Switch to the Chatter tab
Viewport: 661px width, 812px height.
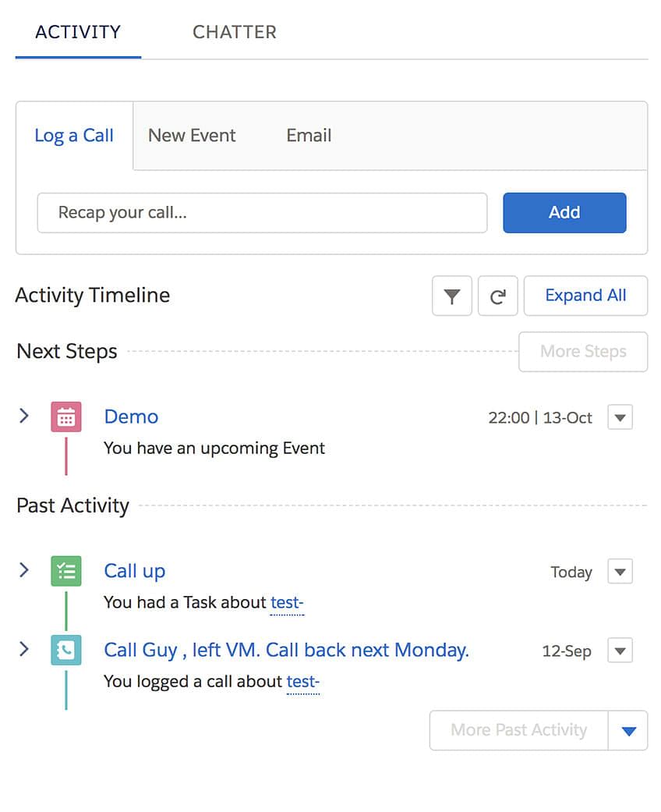point(234,33)
